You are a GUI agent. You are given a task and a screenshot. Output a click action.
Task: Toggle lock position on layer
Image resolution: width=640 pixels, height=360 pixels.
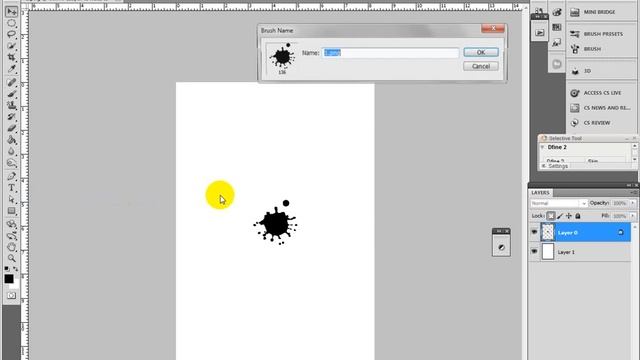(x=569, y=216)
